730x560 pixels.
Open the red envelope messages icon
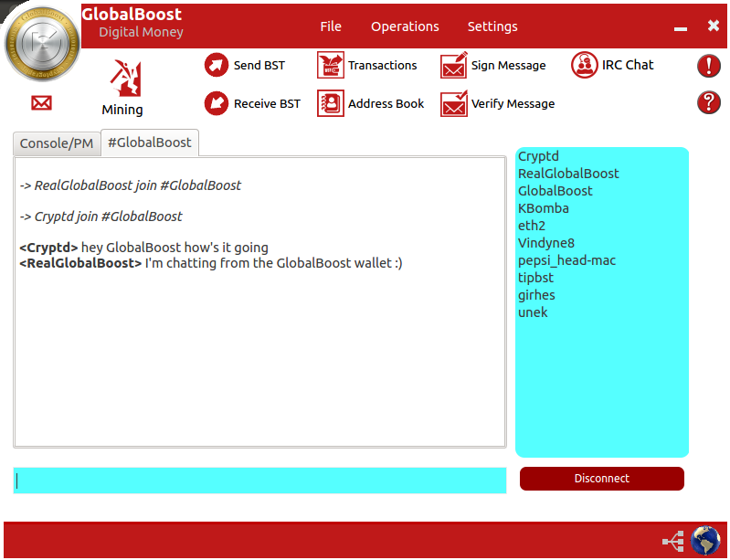(41, 103)
